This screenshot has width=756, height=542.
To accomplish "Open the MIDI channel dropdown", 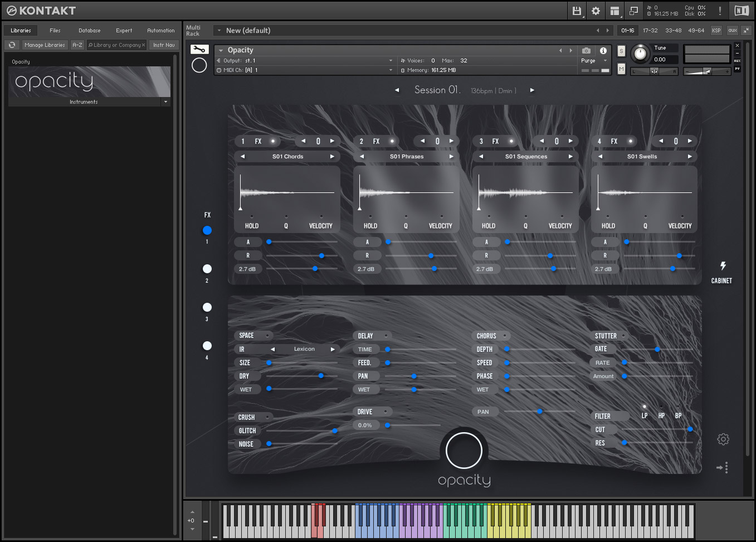I will (391, 70).
